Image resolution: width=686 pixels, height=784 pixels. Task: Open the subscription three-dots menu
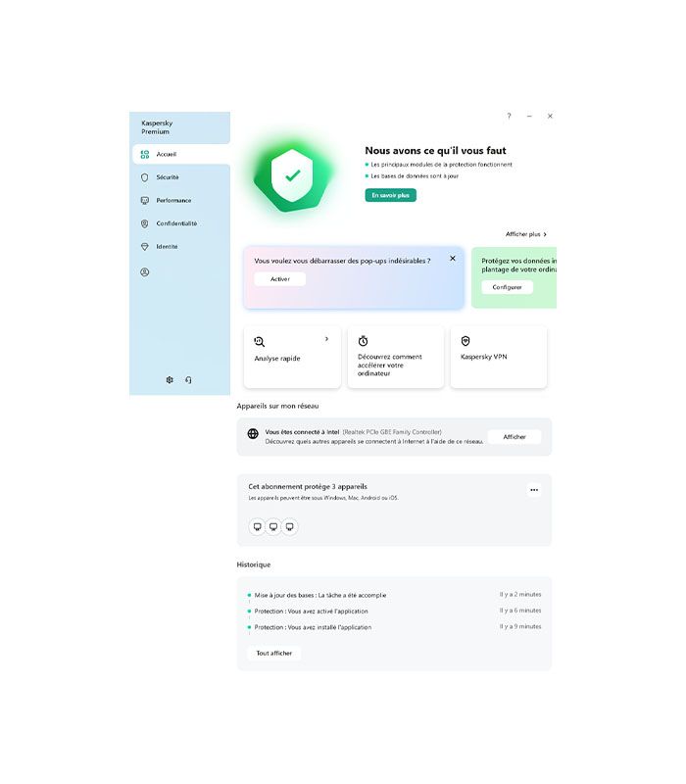(534, 489)
